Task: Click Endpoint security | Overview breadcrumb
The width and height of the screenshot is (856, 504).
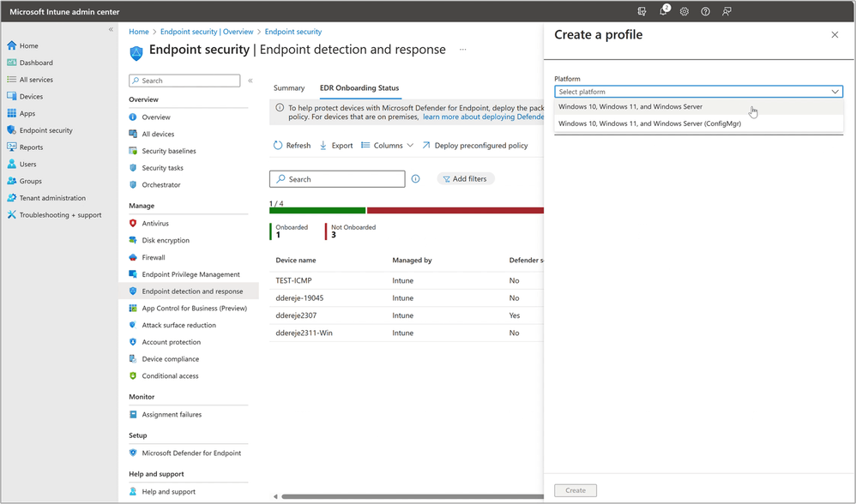Action: [207, 32]
